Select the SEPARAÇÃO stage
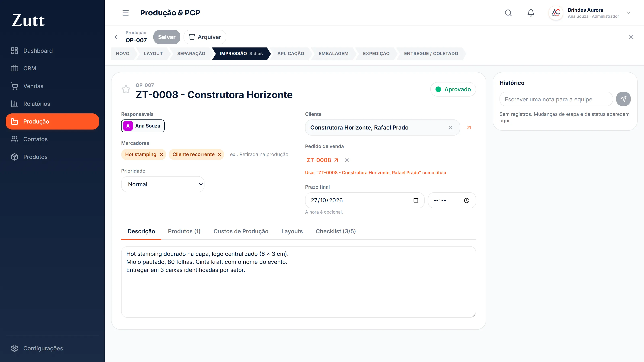644x362 pixels. (x=191, y=53)
